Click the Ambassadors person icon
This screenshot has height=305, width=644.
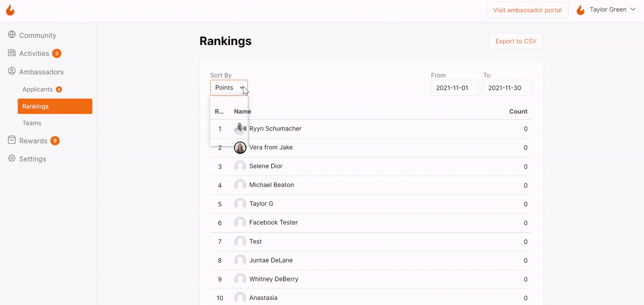(12, 71)
